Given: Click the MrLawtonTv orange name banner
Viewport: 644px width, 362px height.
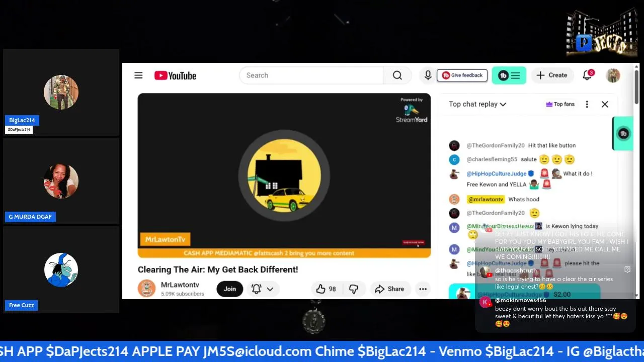Looking at the screenshot, I should (165, 239).
